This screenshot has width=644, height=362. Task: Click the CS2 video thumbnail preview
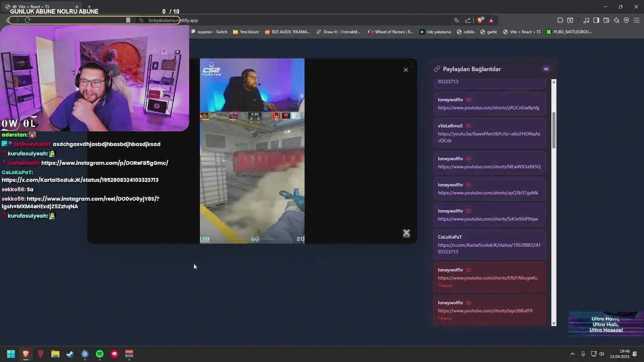click(252, 151)
